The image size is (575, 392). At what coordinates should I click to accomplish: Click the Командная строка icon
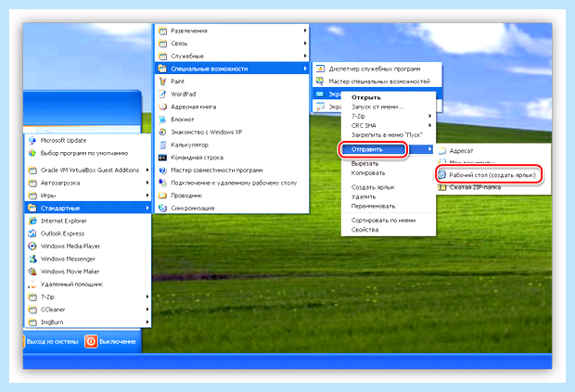(x=162, y=158)
